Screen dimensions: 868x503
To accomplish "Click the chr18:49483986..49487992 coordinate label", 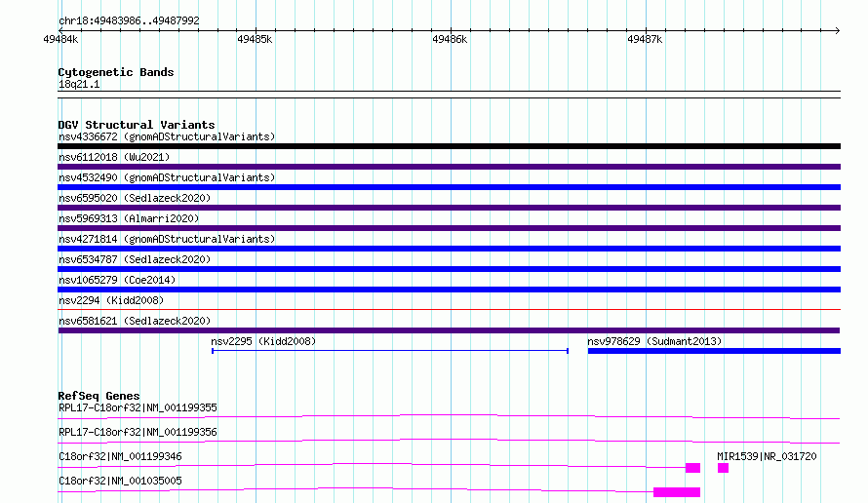I will tap(129, 20).
